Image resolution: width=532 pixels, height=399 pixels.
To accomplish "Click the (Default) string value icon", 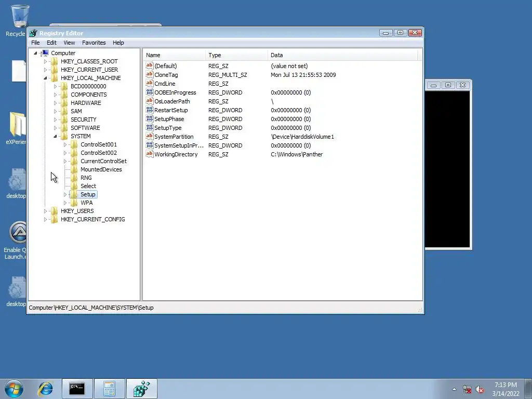I will pos(149,66).
